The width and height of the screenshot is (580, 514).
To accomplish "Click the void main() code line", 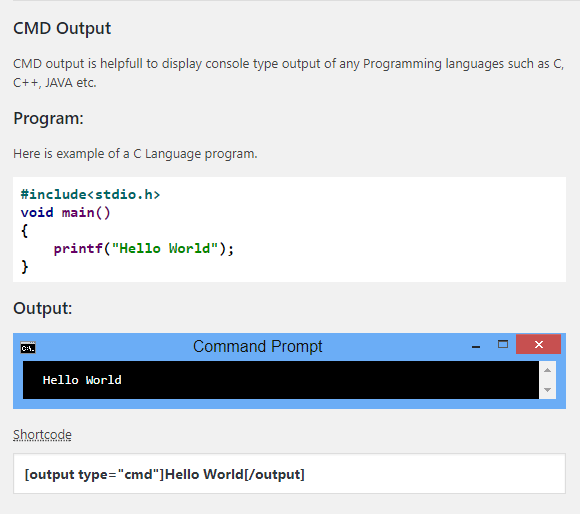I will coord(65,213).
